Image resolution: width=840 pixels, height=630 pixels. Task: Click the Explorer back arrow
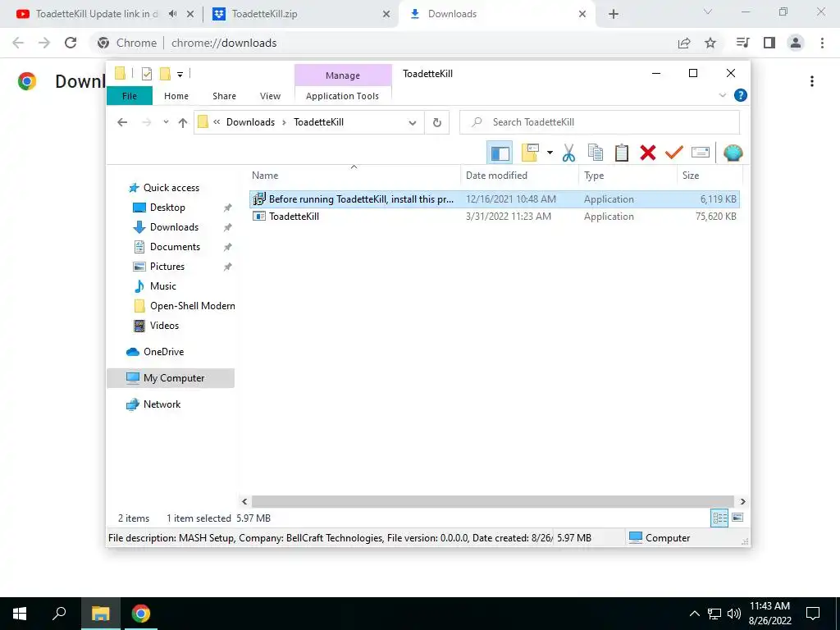click(122, 122)
